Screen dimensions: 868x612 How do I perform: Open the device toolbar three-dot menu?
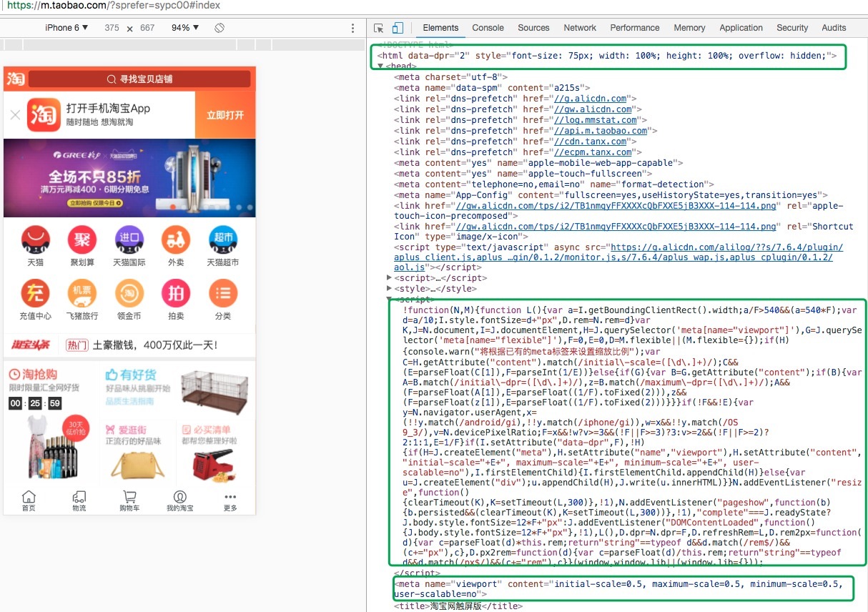[x=353, y=28]
